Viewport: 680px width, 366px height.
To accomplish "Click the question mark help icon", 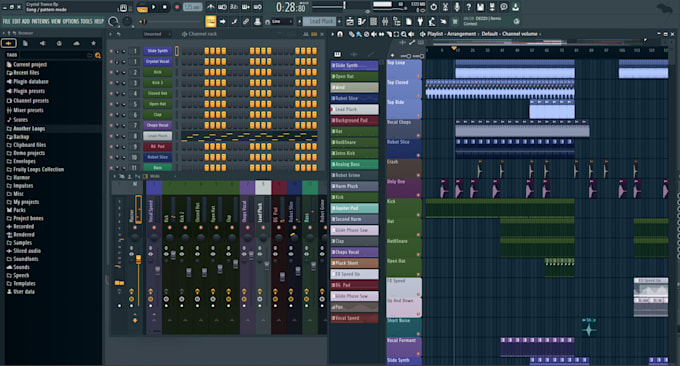I will (468, 7).
